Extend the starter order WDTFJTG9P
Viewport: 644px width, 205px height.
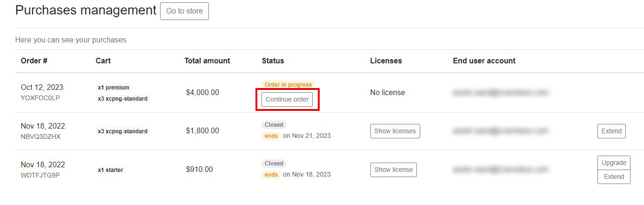[614, 177]
